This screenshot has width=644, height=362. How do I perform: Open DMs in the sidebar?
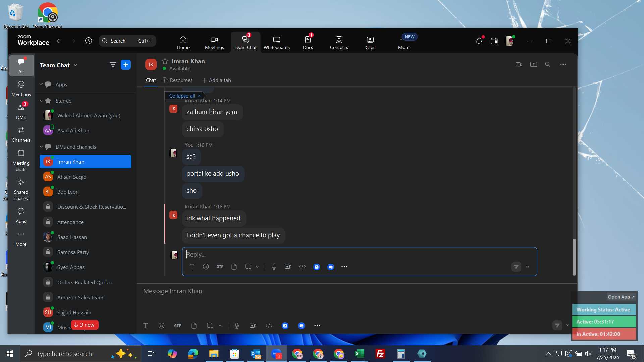coord(21,112)
